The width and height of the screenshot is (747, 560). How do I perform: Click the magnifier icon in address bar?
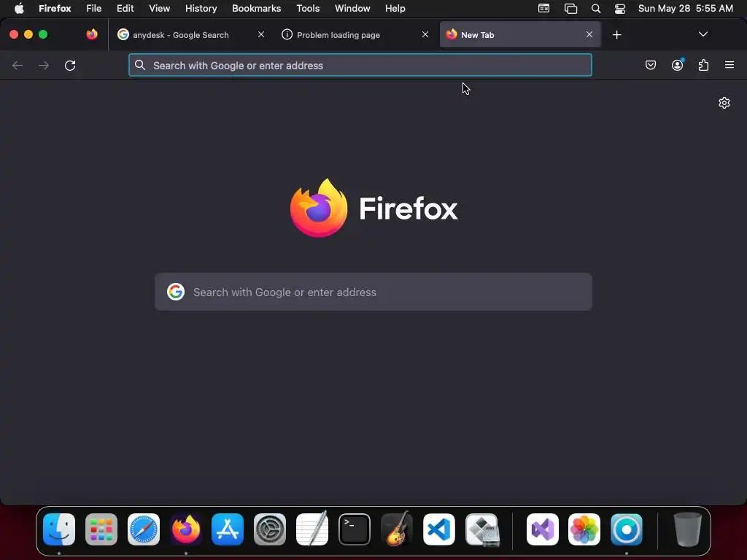pyautogui.click(x=139, y=65)
